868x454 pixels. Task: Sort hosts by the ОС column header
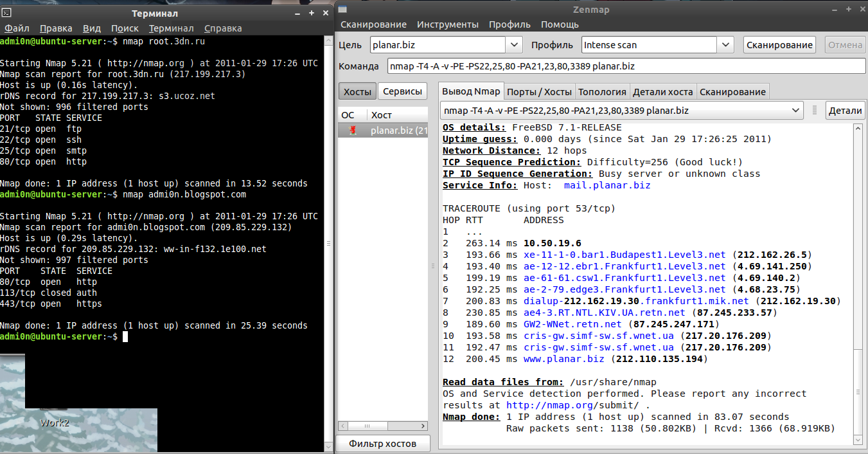352,115
